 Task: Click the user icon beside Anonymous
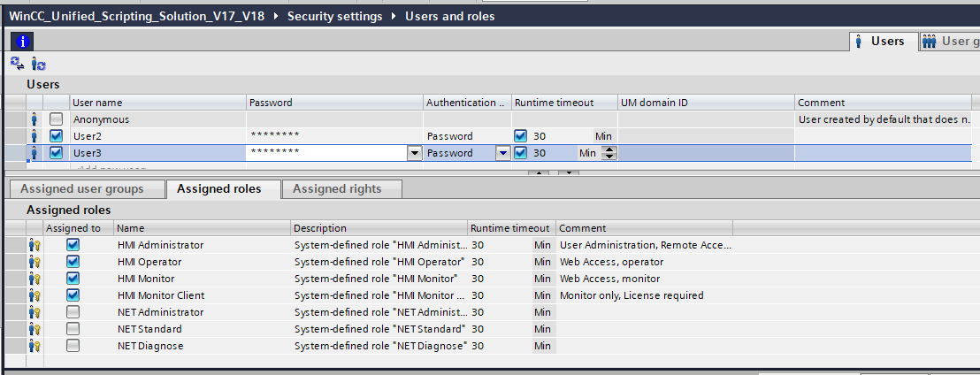tap(34, 119)
